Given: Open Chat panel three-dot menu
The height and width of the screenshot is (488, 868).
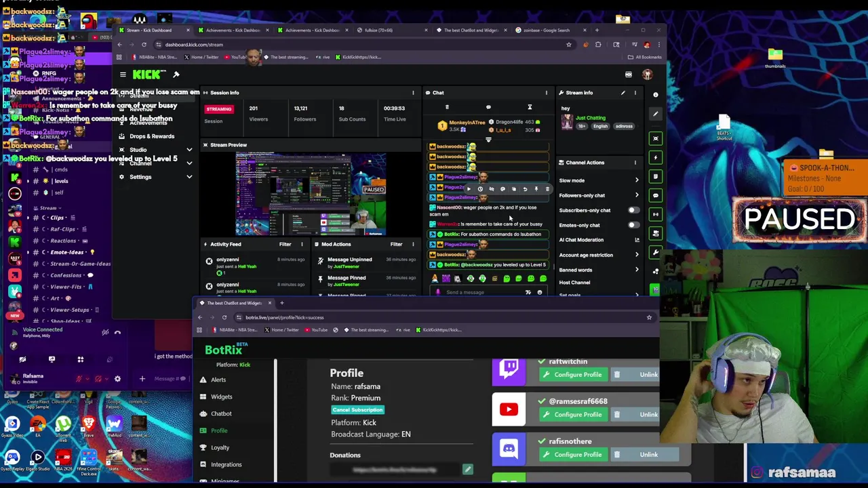Looking at the screenshot, I should point(546,93).
